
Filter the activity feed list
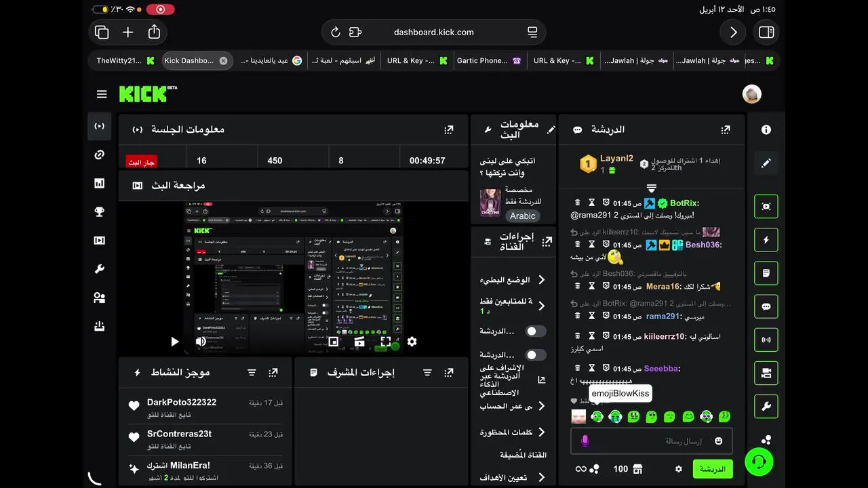[x=252, y=373]
